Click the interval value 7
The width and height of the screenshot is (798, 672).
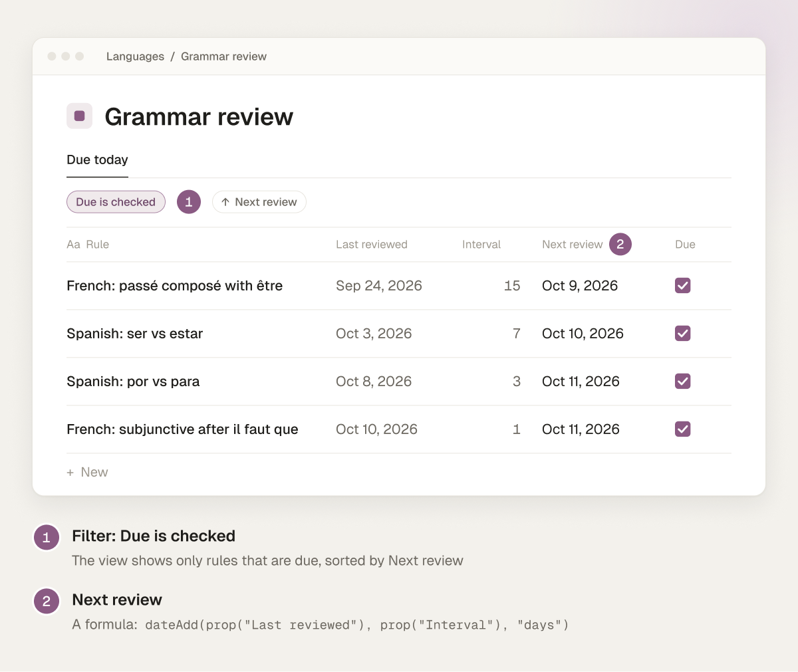pos(517,334)
